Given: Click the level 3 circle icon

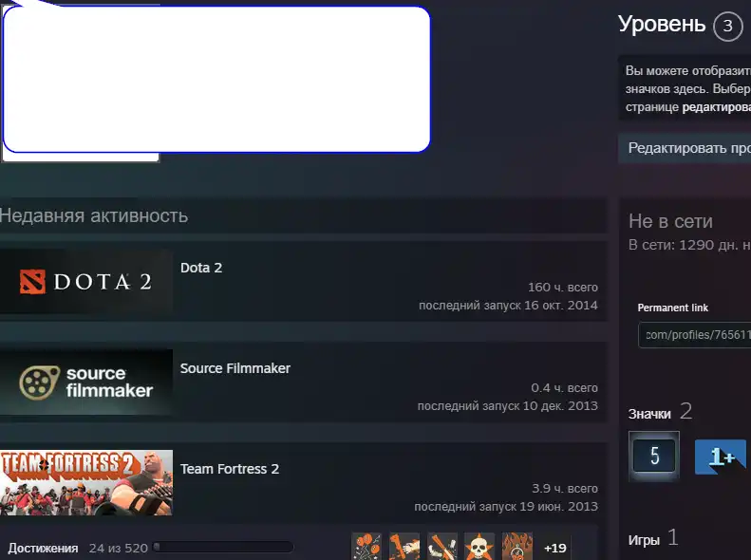Looking at the screenshot, I should click(x=727, y=27).
